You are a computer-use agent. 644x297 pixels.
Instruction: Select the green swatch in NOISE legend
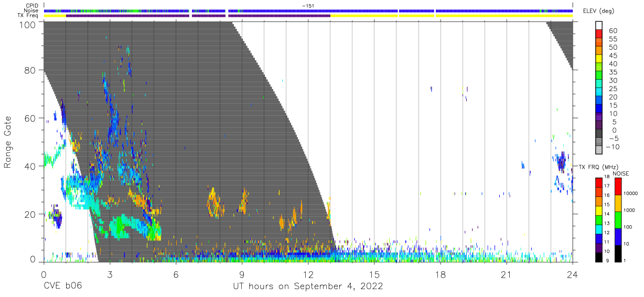point(617,219)
